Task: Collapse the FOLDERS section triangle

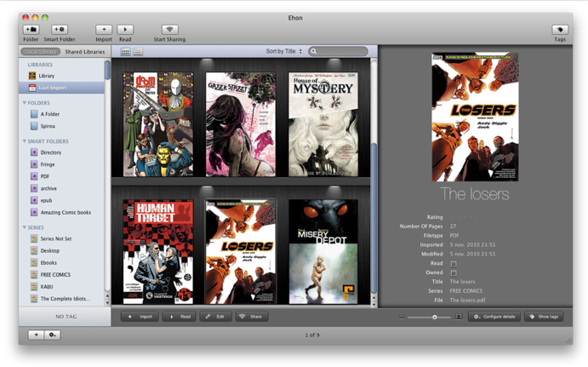Action: point(25,102)
